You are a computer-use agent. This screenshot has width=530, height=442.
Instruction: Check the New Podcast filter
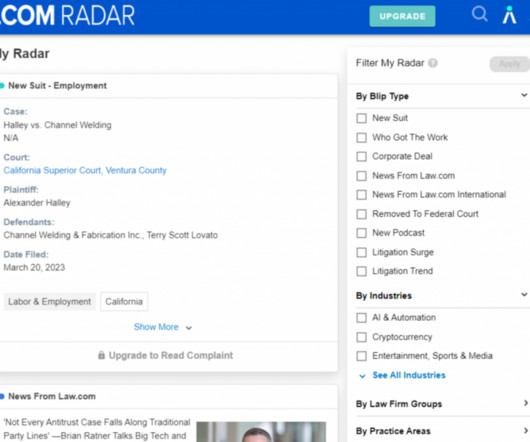pyautogui.click(x=361, y=233)
